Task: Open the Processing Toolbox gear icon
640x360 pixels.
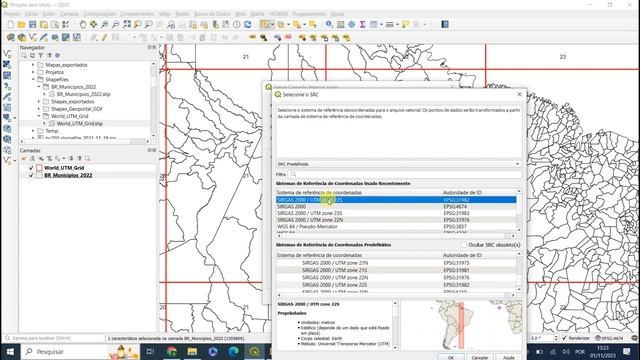Action: click(351, 24)
